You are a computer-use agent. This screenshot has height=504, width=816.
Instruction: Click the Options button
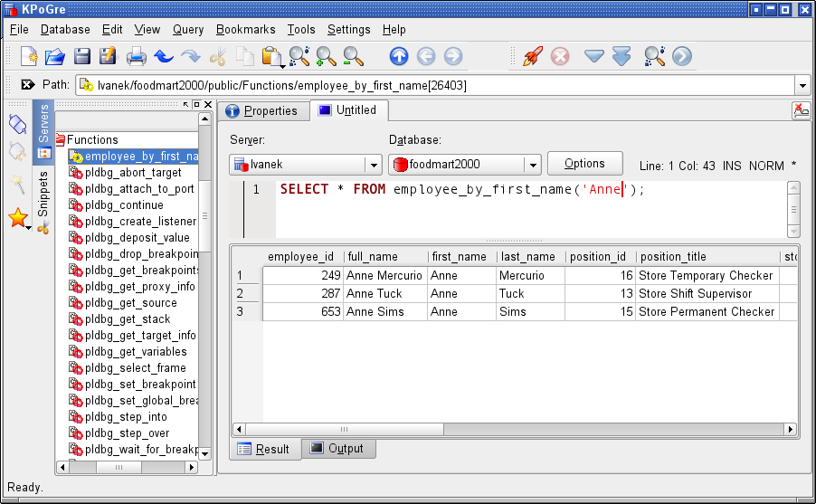[x=584, y=164]
